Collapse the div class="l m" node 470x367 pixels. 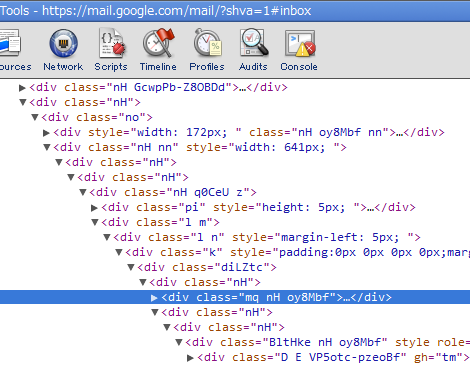point(95,222)
